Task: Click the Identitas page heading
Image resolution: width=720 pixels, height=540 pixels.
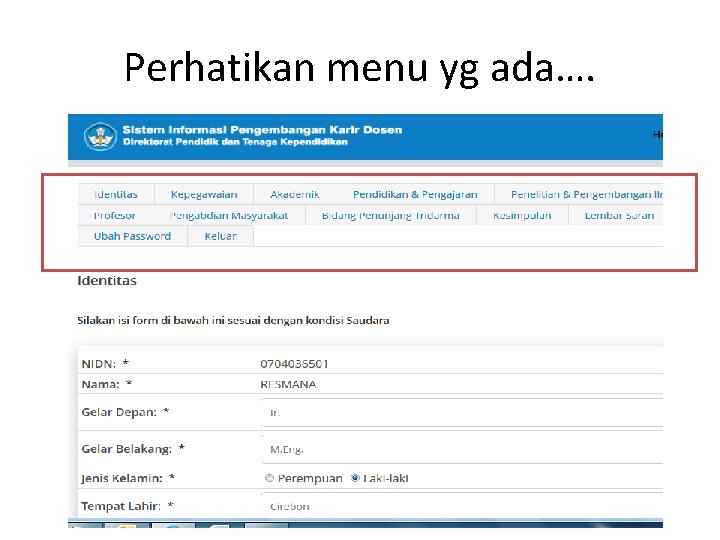Action: pos(107,281)
